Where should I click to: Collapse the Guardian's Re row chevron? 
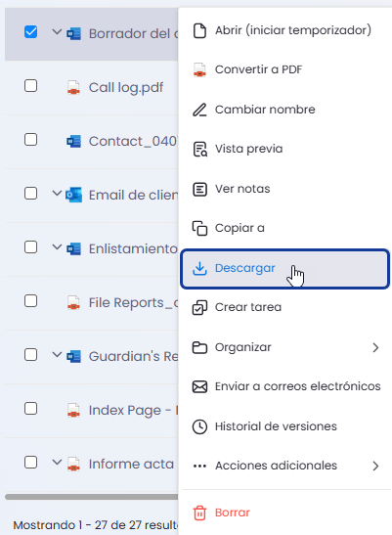point(57,355)
